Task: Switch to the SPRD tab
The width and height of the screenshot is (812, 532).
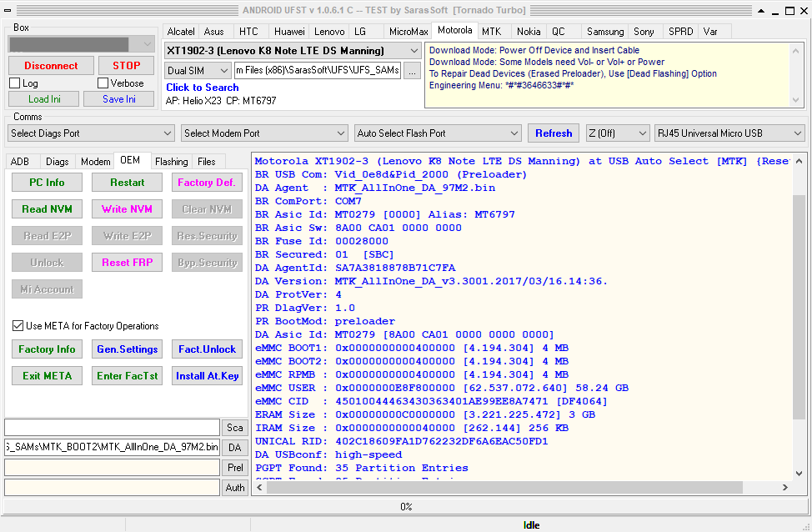Action: [x=680, y=32]
